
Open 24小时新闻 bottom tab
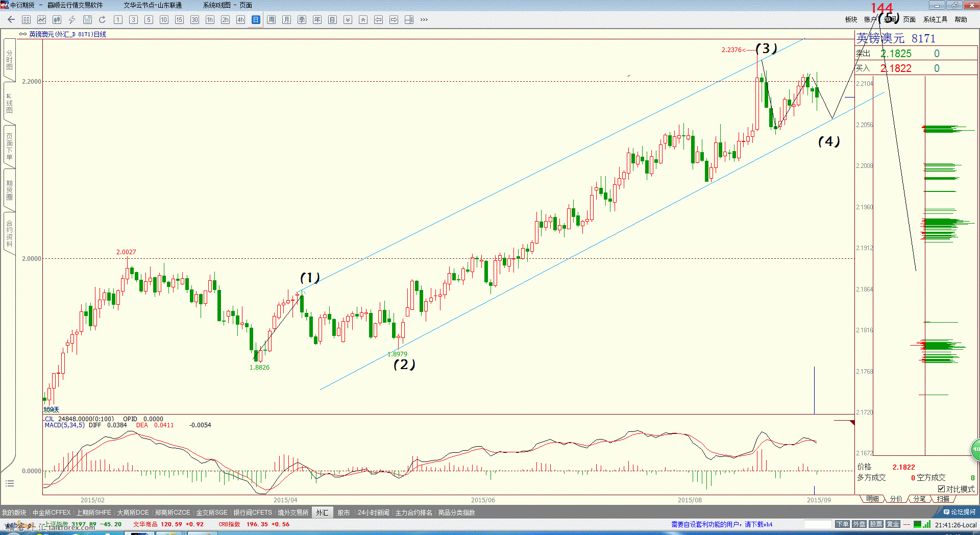point(373,513)
